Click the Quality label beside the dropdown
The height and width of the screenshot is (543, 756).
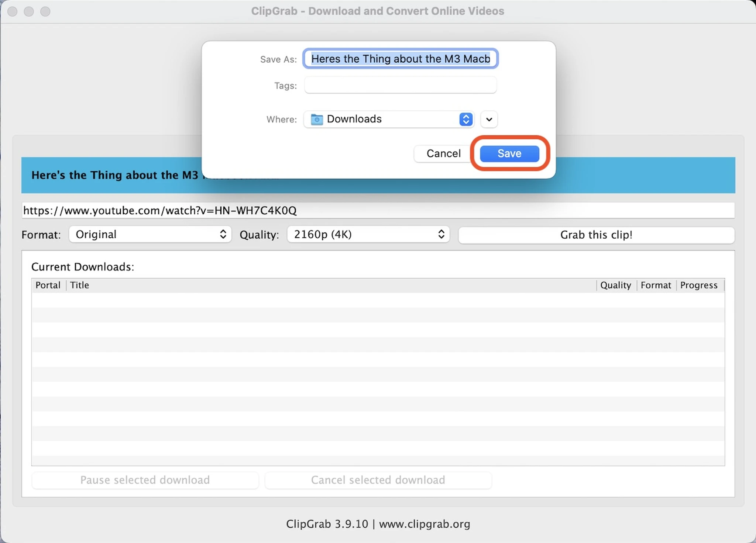pos(260,235)
